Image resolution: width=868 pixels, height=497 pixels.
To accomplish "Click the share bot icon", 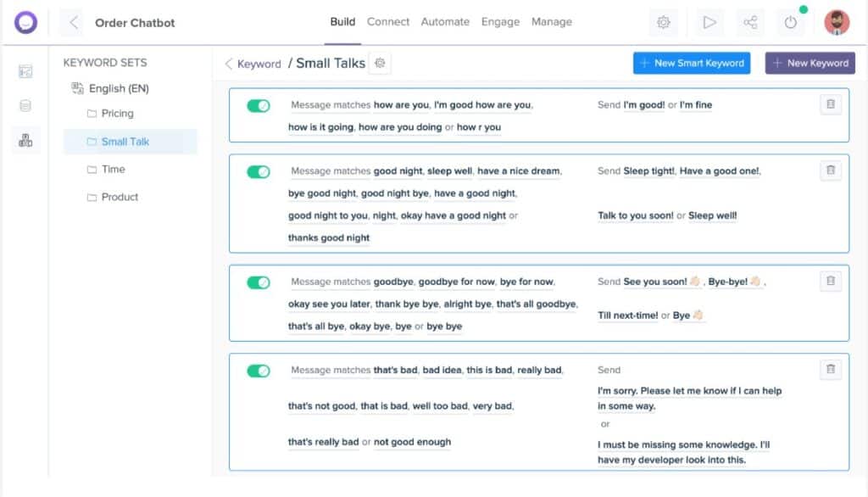I will tap(750, 22).
